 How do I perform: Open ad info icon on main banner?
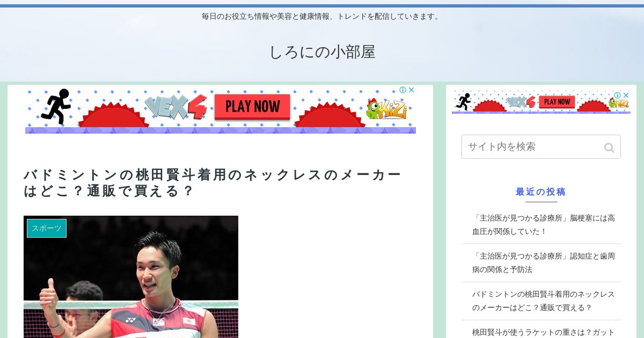pyautogui.click(x=403, y=90)
